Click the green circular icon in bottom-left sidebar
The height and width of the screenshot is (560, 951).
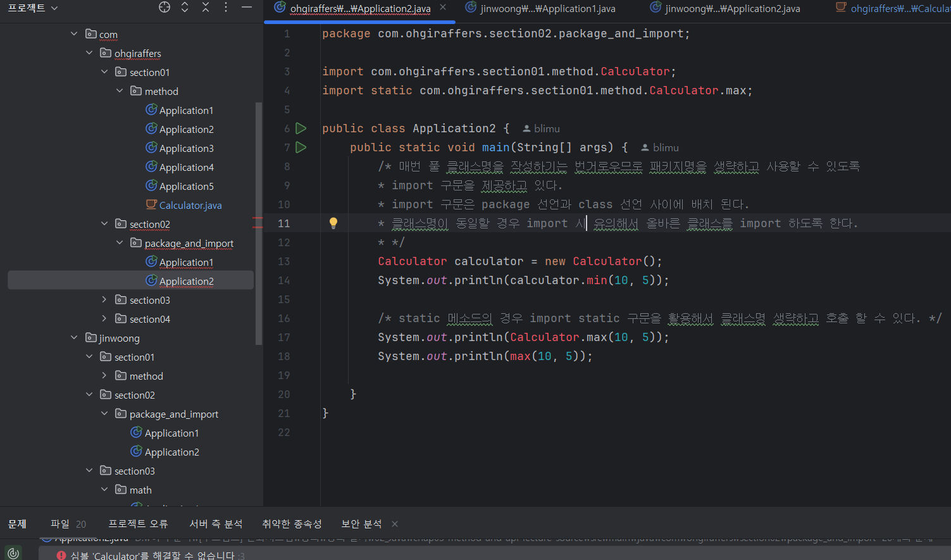[13, 553]
